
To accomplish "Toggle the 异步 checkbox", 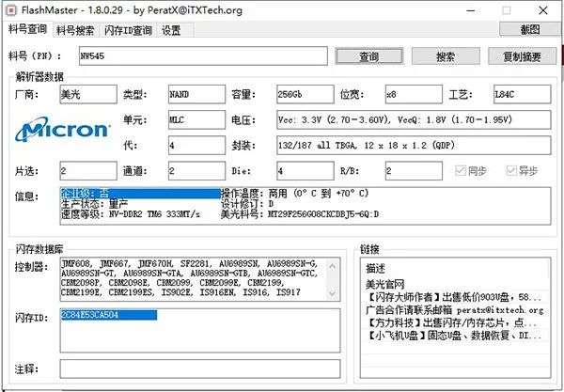I will click(x=522, y=171).
